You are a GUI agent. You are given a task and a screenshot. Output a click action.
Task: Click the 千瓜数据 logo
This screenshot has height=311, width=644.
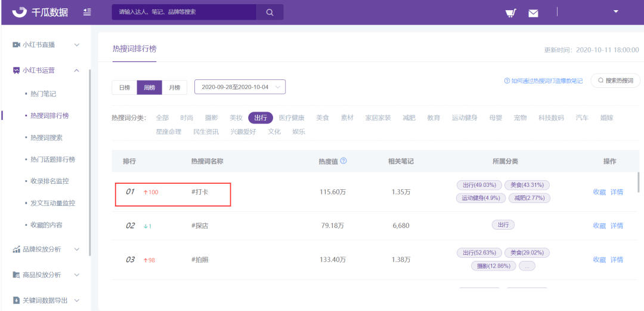coord(40,12)
